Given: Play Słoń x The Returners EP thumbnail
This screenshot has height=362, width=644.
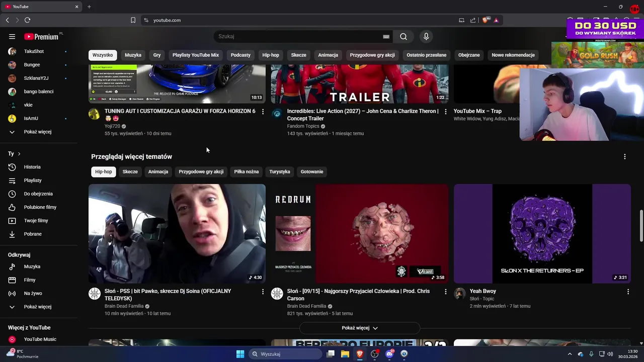Looking at the screenshot, I should 542,234.
